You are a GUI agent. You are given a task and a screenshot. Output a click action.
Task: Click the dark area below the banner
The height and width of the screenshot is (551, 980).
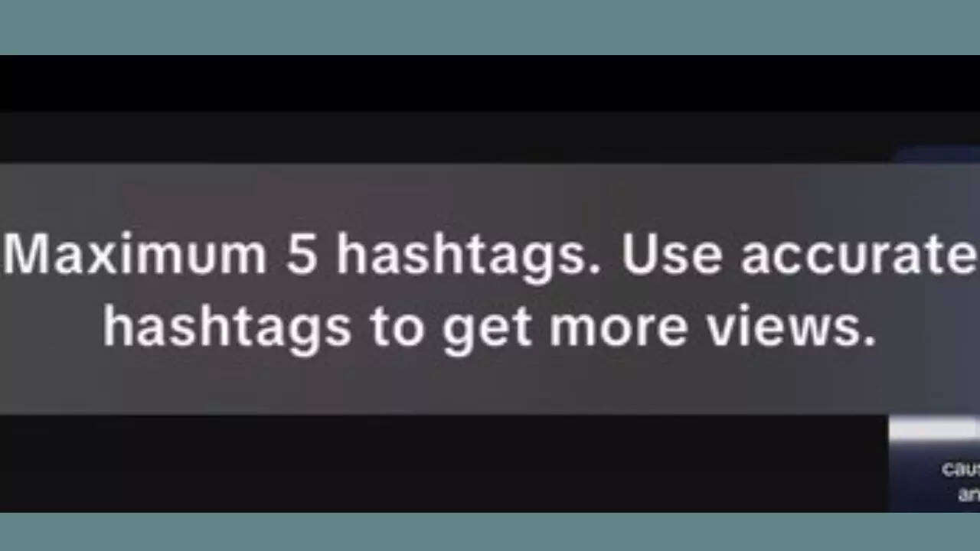(x=444, y=463)
